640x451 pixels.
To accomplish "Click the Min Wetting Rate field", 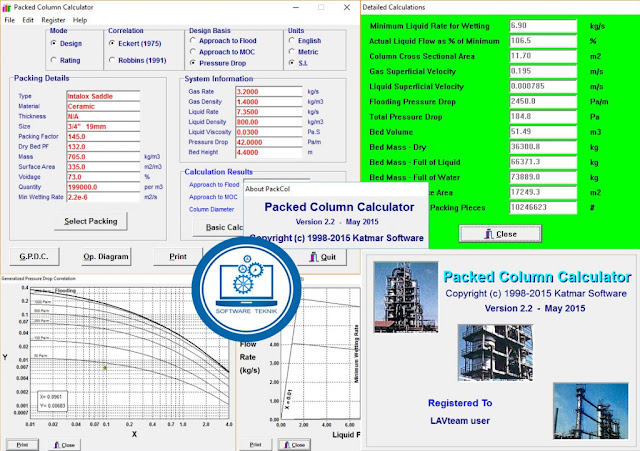I will 103,197.
